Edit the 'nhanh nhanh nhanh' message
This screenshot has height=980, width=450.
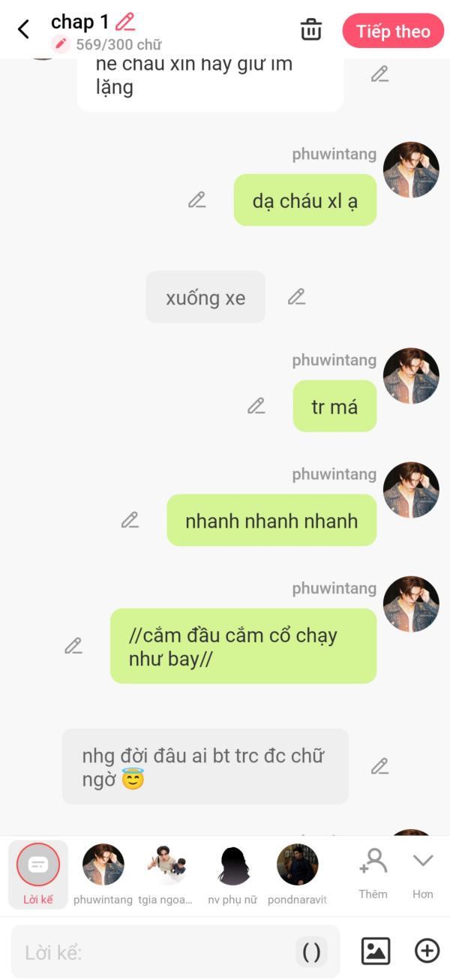point(130,519)
